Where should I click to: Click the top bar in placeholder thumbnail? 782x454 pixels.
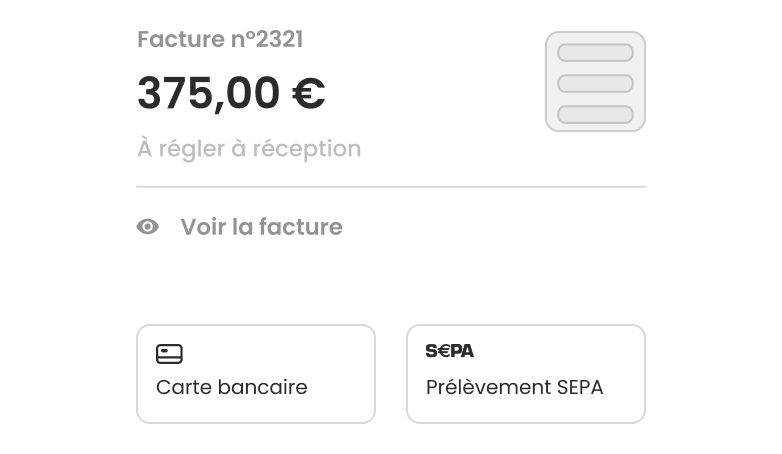pyautogui.click(x=595, y=52)
